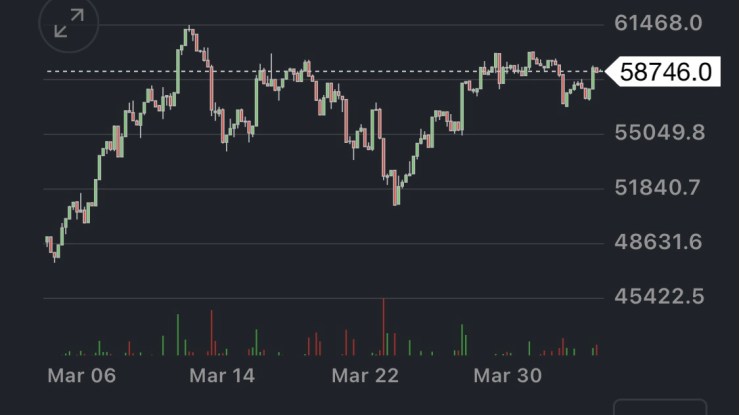The height and width of the screenshot is (415, 739).
Task: Click the tall green volume bar before Mar 30
Action: 462,339
